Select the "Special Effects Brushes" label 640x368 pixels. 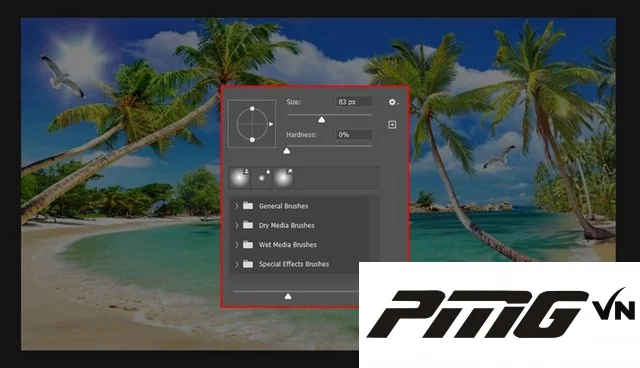[294, 264]
